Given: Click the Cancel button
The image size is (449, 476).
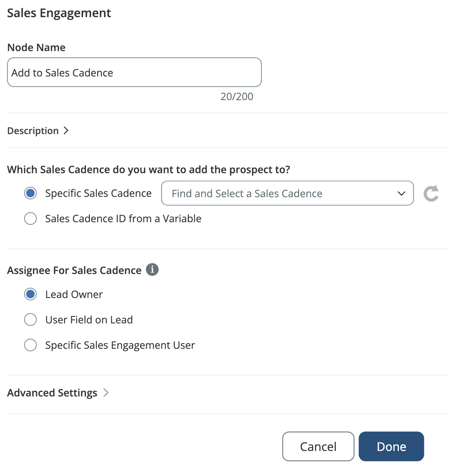Looking at the screenshot, I should (x=318, y=447).
